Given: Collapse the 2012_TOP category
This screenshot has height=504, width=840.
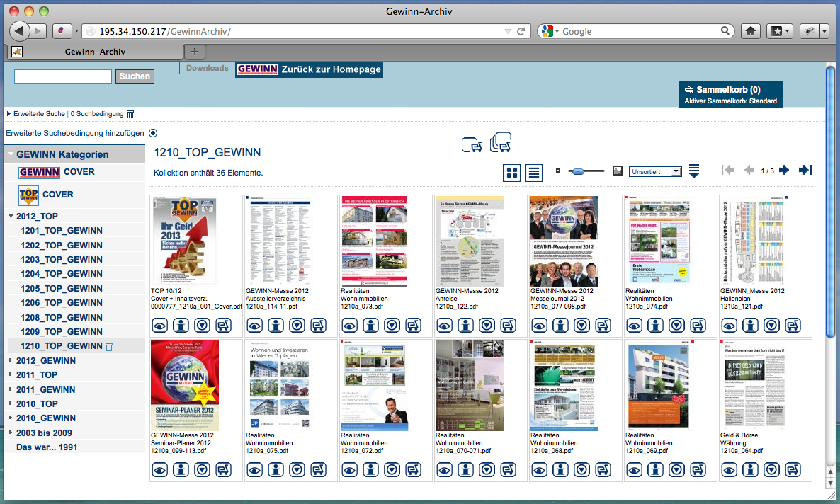Looking at the screenshot, I should click(11, 216).
